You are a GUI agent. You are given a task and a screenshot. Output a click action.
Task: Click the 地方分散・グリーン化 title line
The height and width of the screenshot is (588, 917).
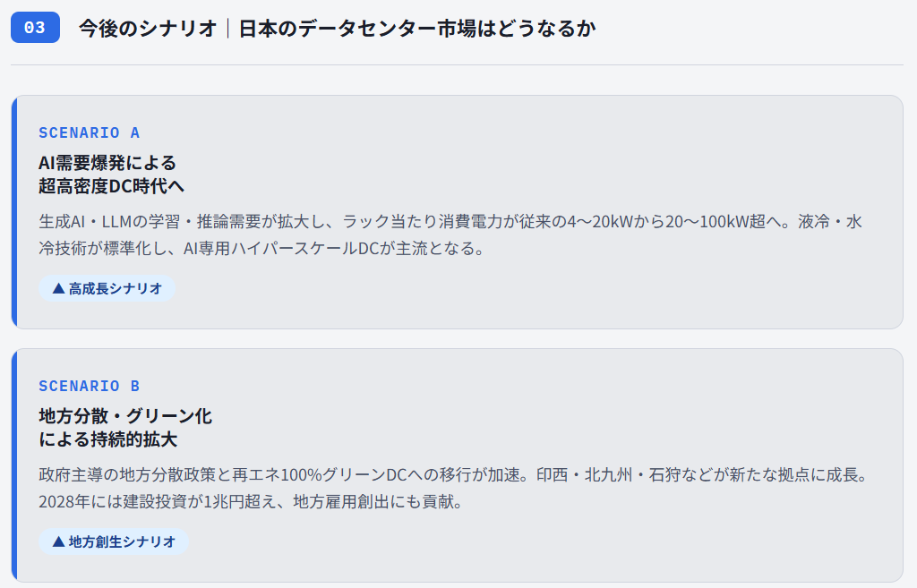click(125, 416)
